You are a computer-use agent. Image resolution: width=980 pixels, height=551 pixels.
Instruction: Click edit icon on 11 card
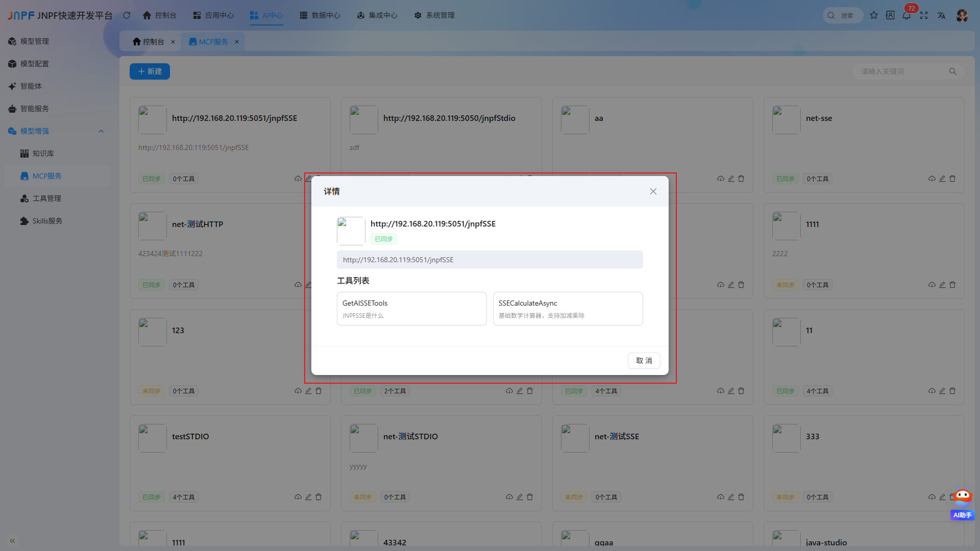942,391
